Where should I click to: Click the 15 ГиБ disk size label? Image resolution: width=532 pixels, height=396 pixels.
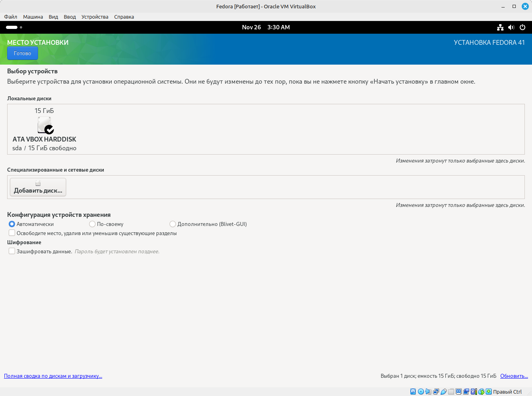44,111
